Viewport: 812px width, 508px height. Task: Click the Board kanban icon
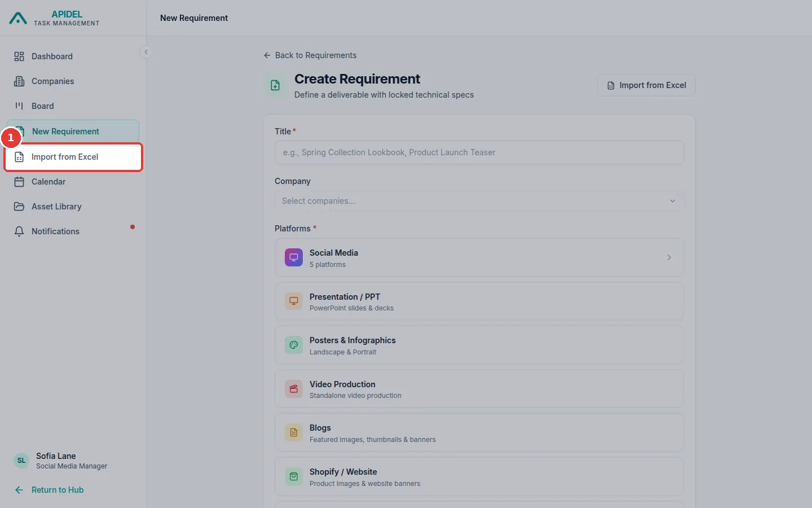(19, 106)
